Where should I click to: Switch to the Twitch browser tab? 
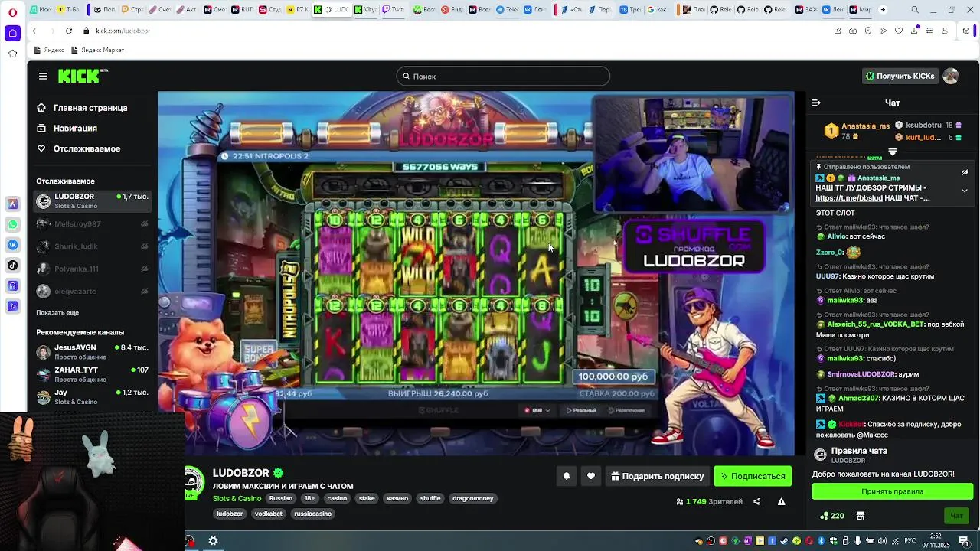(393, 10)
